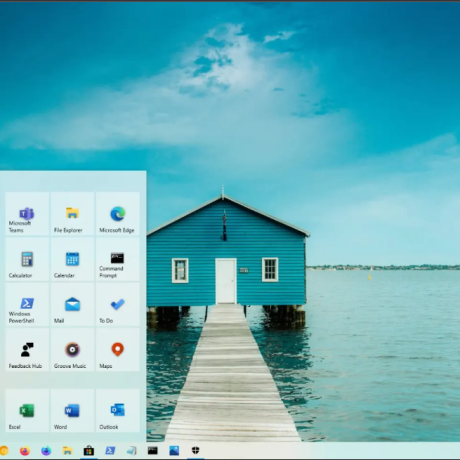460x460 pixels.
Task: Launch Microsoft Edge from Start menu
Action: [x=118, y=214]
